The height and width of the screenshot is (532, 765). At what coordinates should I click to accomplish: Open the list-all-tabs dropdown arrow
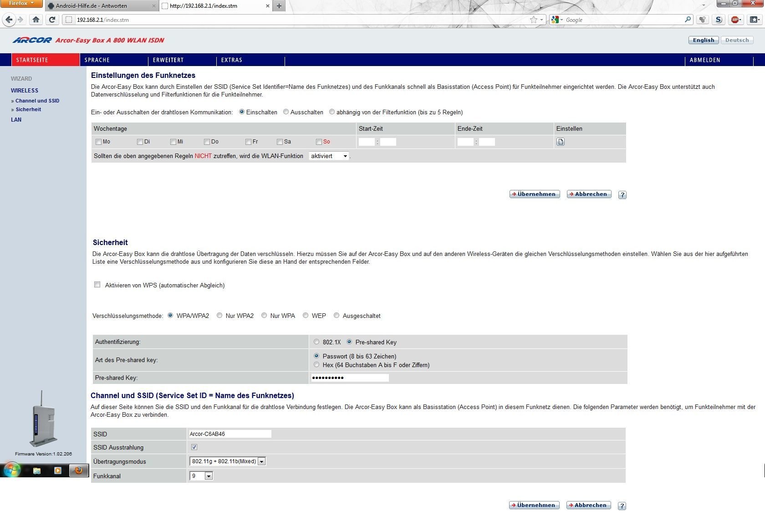tap(704, 5)
